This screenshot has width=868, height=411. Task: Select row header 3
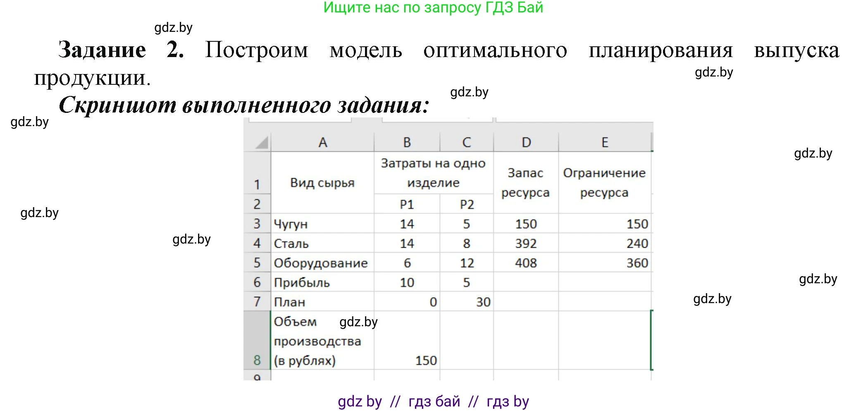point(258,223)
